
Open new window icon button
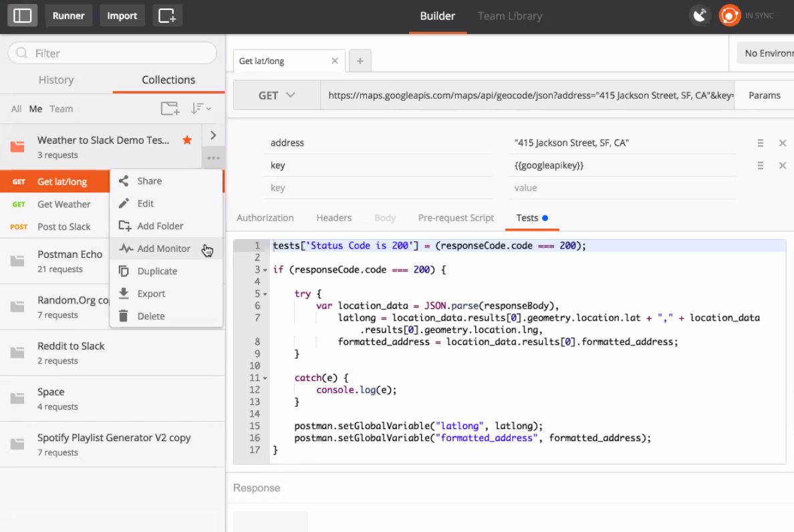(167, 15)
